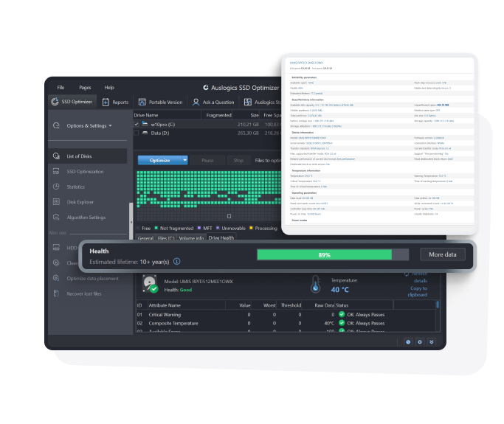504x424 pixels.
Task: Select List of Disks in sidebar
Action: pos(87,156)
